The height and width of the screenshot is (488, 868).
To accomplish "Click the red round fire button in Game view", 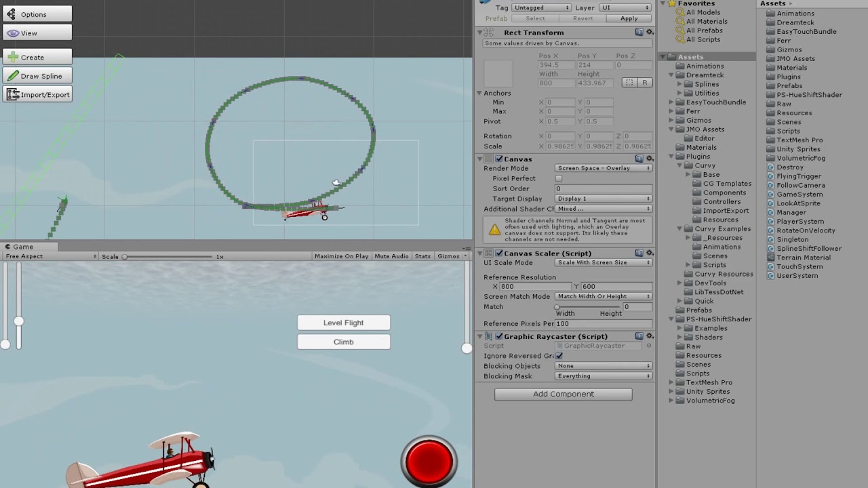I will pyautogui.click(x=429, y=462).
